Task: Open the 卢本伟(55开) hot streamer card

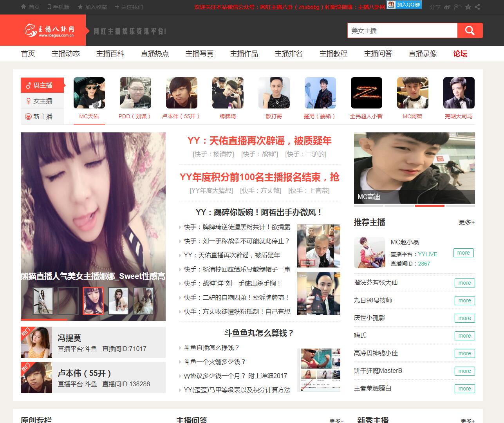Action: pos(93,378)
